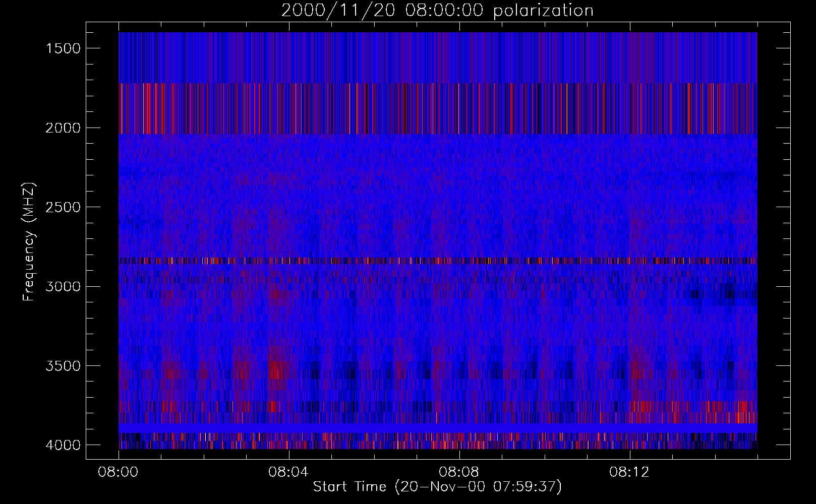Click the 3500 frequency tick label
This screenshot has height=504, width=816.
point(63,366)
